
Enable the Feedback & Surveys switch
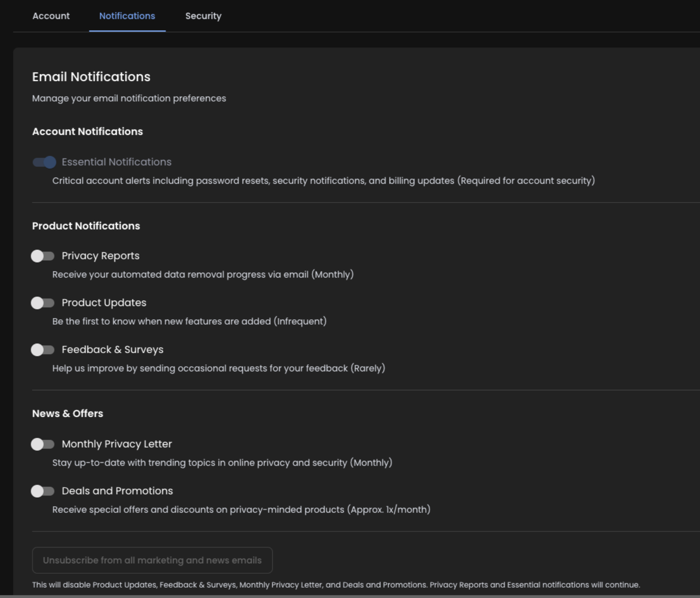point(43,350)
